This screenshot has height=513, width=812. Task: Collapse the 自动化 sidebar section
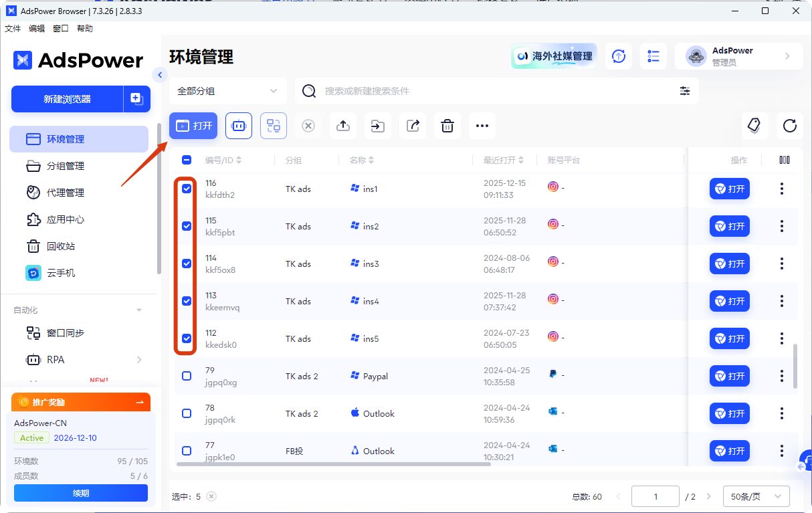click(138, 310)
